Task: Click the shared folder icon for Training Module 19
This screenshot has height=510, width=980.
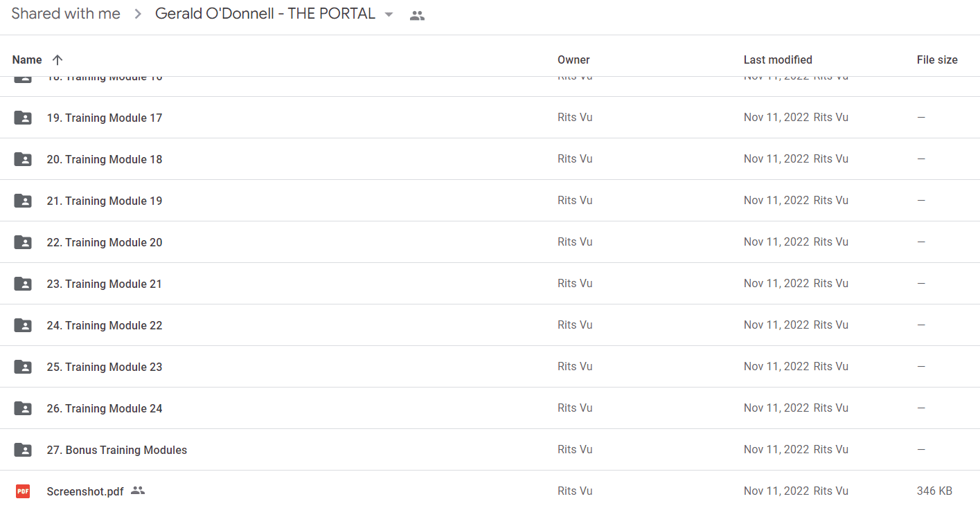Action: [23, 201]
